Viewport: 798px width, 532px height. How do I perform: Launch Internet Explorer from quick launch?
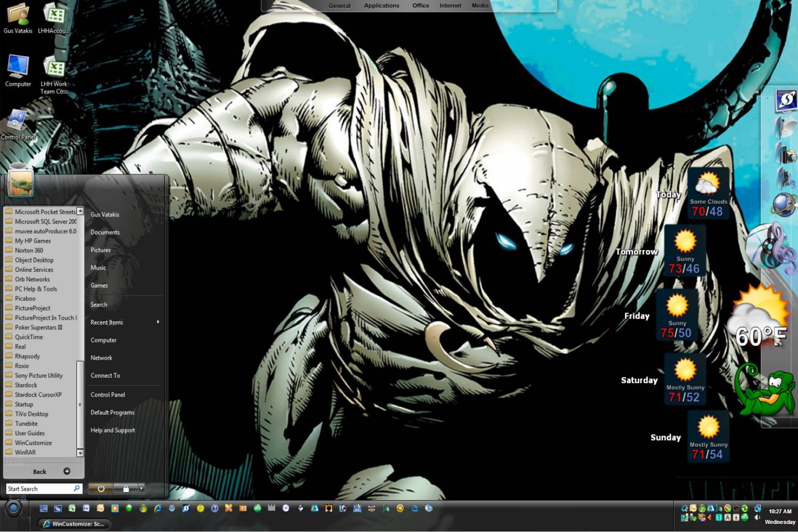tap(157, 508)
